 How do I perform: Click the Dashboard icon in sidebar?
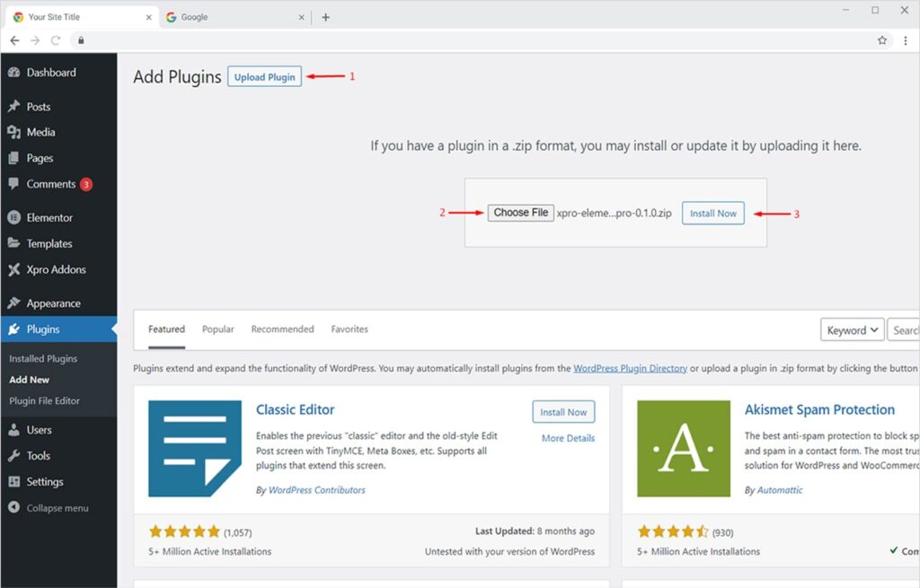click(x=13, y=73)
